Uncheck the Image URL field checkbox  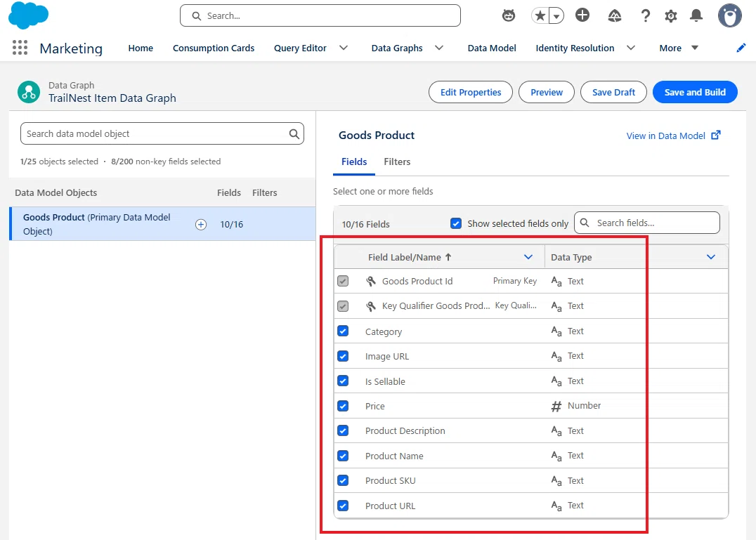click(x=343, y=356)
